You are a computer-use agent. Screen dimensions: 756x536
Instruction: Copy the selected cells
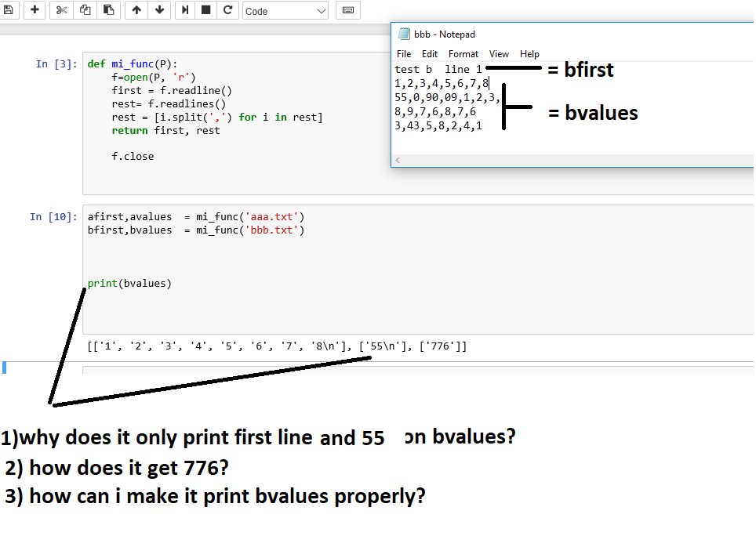85,10
